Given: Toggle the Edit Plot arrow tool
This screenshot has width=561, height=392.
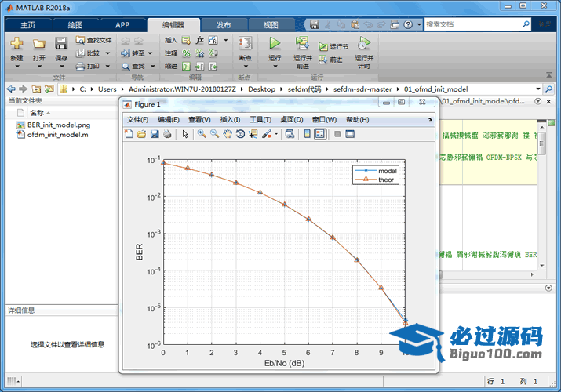Looking at the screenshot, I should click(185, 134).
